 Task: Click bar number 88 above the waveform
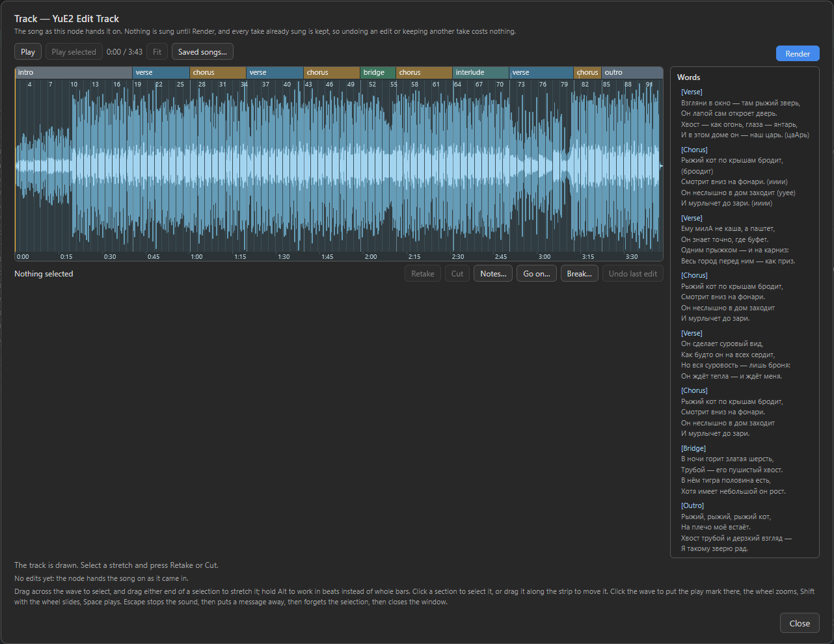pyautogui.click(x=628, y=85)
